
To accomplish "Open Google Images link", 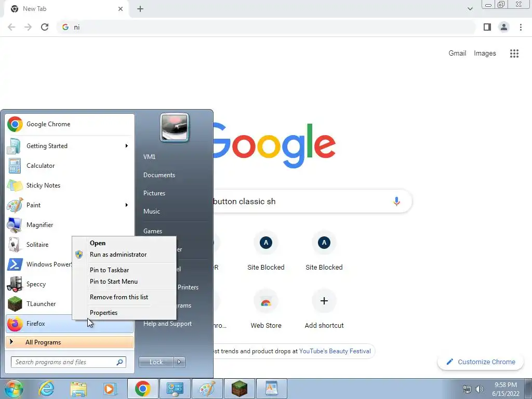I will (485, 54).
